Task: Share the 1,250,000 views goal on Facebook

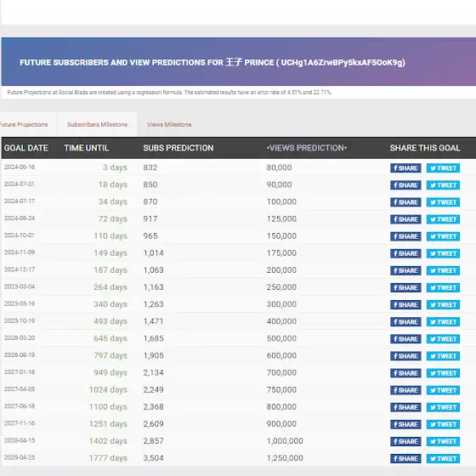Action: (405, 458)
